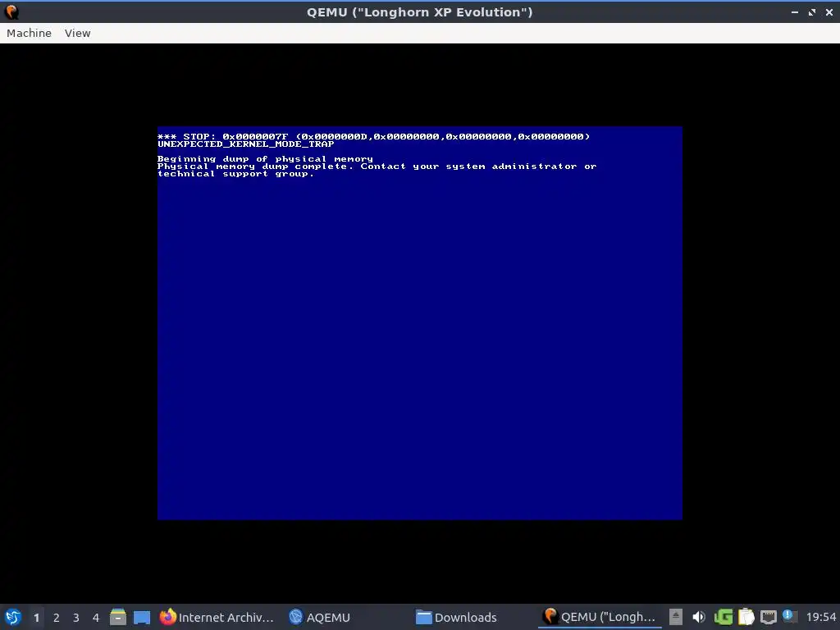
Task: Minimize the QEMU window
Action: pos(794,11)
